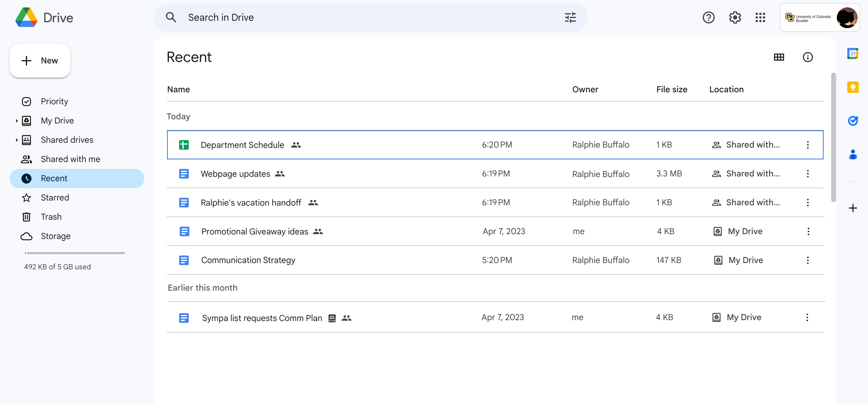Select Starred from sidebar menu
The width and height of the screenshot is (868, 404).
54,197
